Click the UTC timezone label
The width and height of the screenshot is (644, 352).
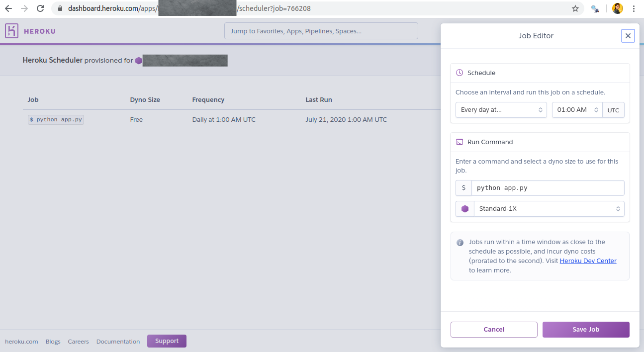click(x=613, y=110)
